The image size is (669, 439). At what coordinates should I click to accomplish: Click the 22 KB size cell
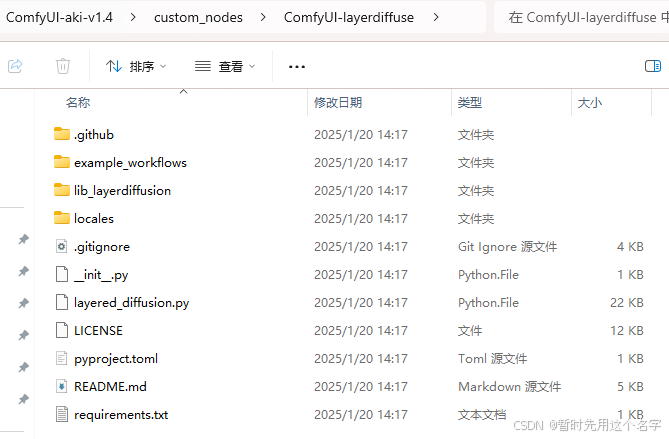pos(627,302)
